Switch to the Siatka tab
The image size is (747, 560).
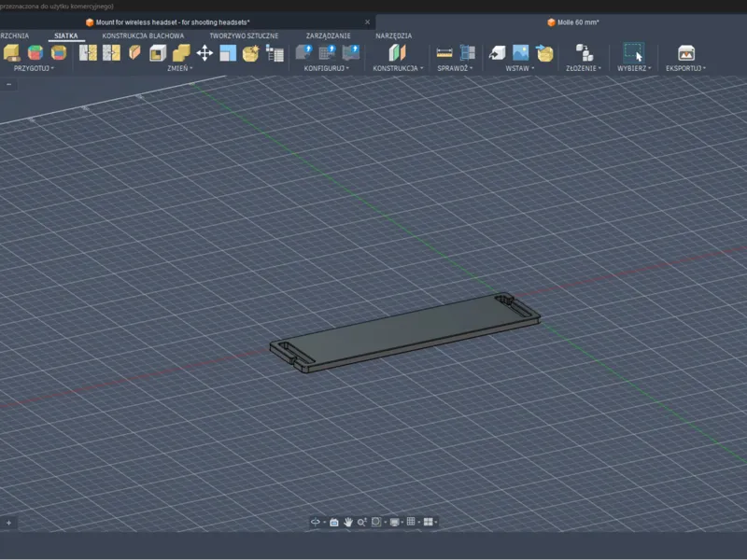click(x=65, y=35)
